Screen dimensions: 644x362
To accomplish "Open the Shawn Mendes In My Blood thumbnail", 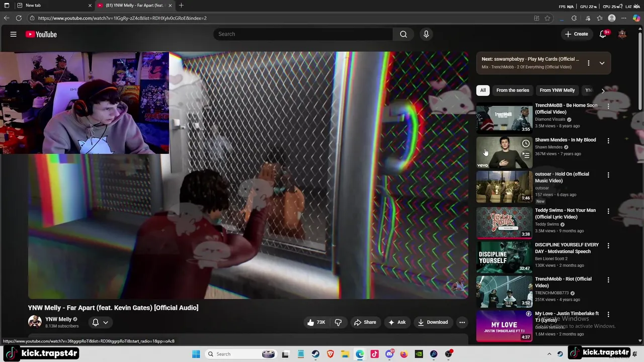I will (x=504, y=152).
